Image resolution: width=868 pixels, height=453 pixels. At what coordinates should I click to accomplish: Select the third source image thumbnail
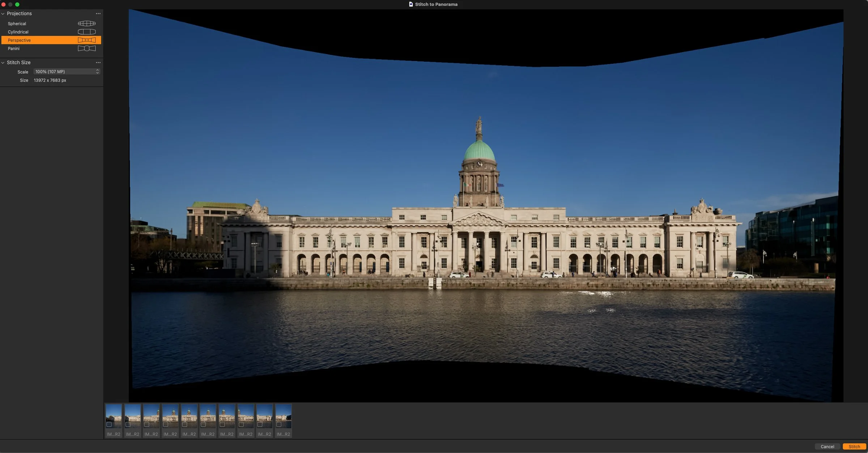click(x=151, y=416)
